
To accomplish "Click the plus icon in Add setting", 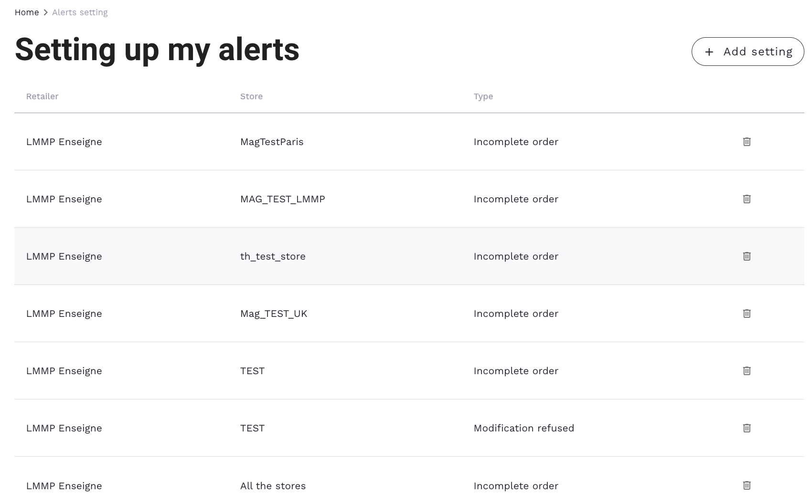I will click(x=709, y=52).
